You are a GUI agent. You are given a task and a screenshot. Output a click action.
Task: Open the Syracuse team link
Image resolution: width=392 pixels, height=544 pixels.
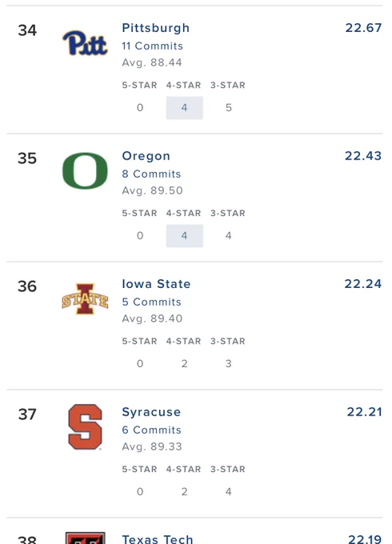click(x=151, y=412)
